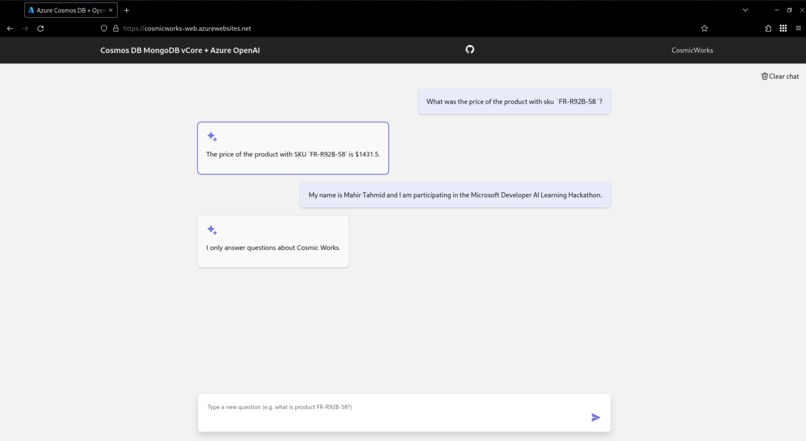The height and width of the screenshot is (441, 806).
Task: Select the message 'My name is Mahir Tahmid'
Action: pos(455,195)
